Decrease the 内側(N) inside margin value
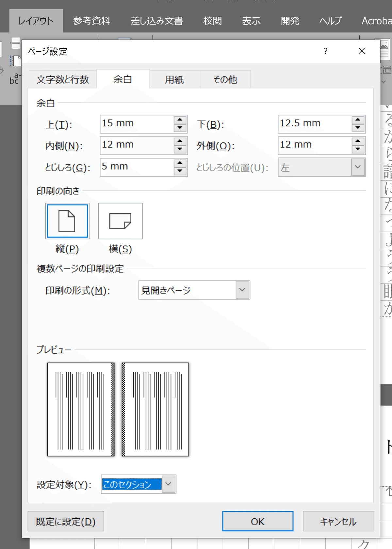This screenshot has height=549, width=392. tap(180, 149)
